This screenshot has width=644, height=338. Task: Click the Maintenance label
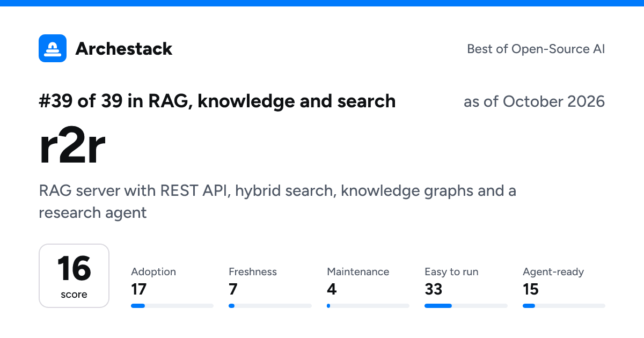[x=358, y=272]
